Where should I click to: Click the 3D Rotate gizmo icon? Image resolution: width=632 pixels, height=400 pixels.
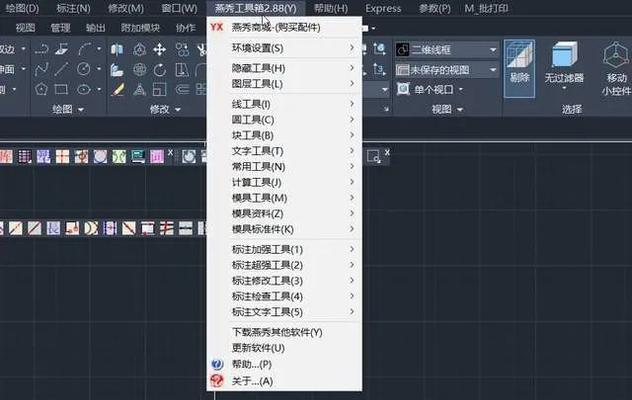(x=139, y=70)
